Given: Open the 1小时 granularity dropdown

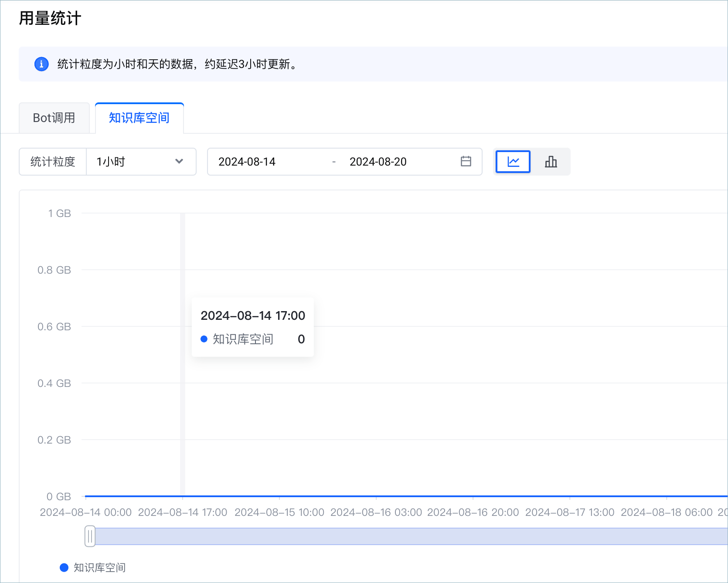Looking at the screenshot, I should coord(141,162).
